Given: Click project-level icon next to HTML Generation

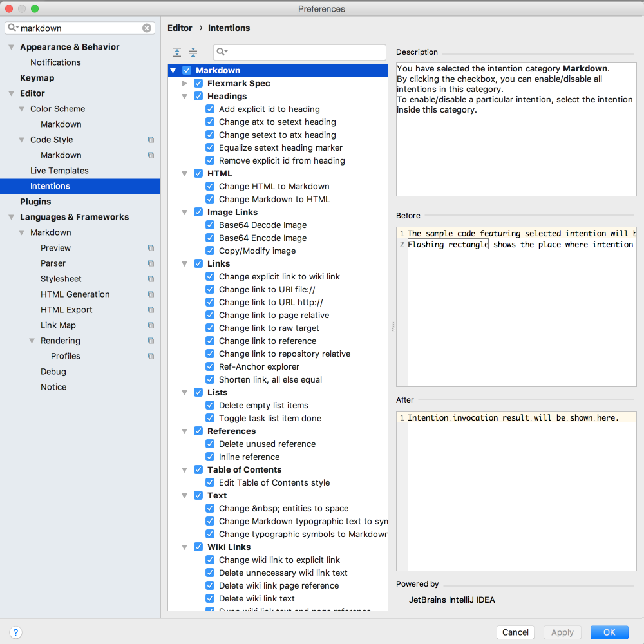Looking at the screenshot, I should click(x=151, y=294).
